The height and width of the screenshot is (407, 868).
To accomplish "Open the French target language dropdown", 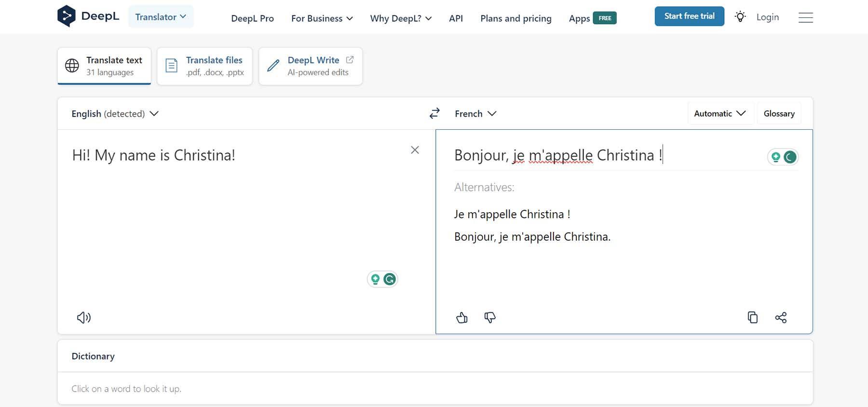I will (475, 114).
